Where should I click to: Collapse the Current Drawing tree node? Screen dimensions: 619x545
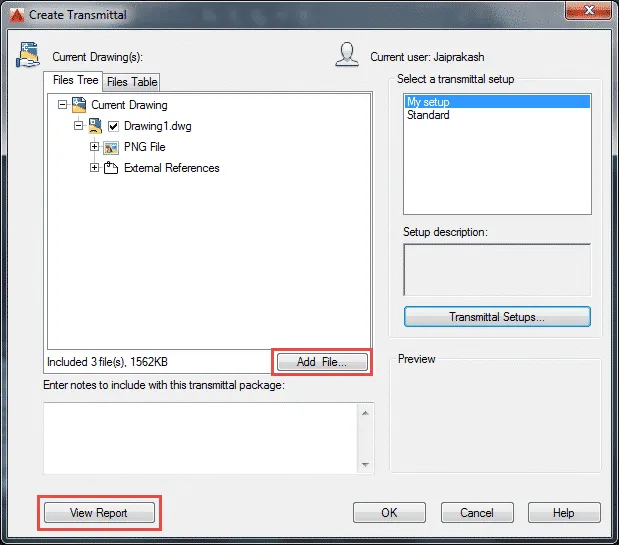pos(62,105)
